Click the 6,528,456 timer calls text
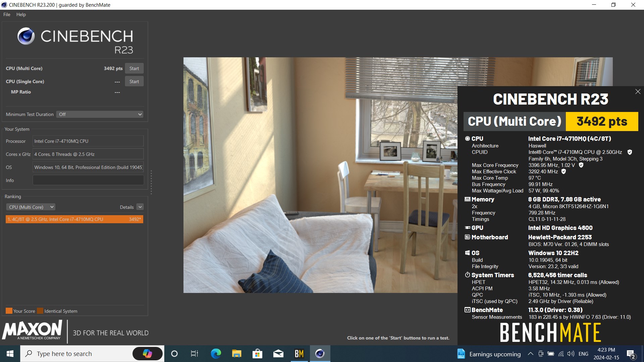Image resolution: width=644 pixels, height=362 pixels. [557, 275]
